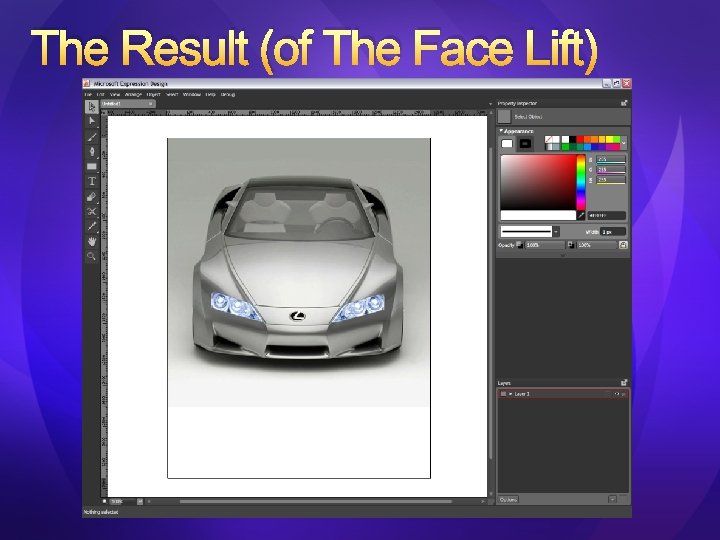Viewport: 720px width, 540px height.
Task: Click the G value input field
Action: (611, 169)
